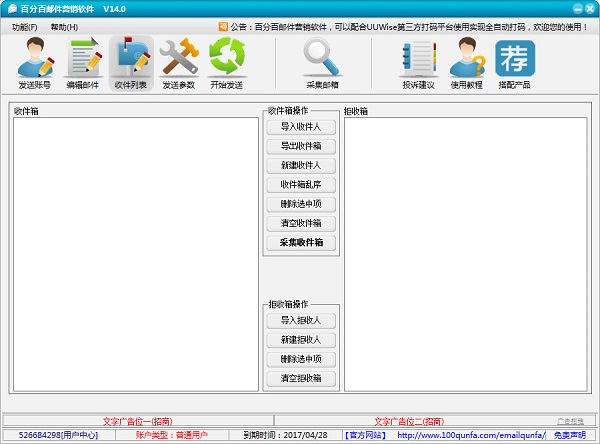
Task: Close the 百分百邮件营销软件 window
Action: (x=590, y=9)
